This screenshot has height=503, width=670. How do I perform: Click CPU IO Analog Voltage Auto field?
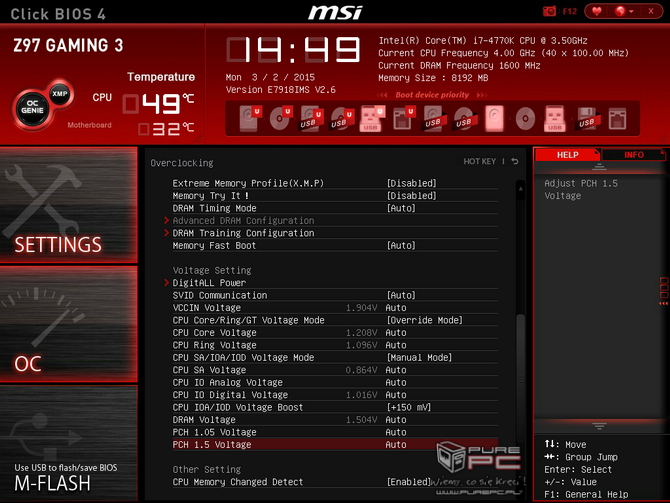click(x=396, y=382)
